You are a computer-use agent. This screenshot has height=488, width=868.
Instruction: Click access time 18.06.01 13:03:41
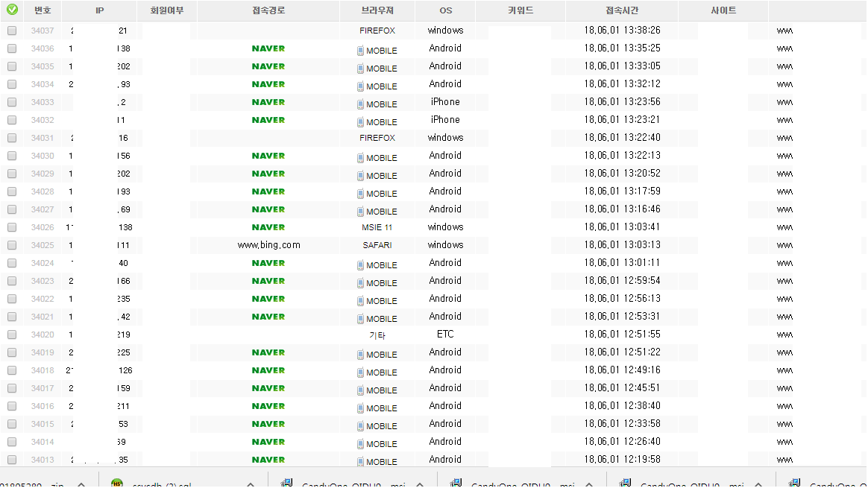coord(622,226)
